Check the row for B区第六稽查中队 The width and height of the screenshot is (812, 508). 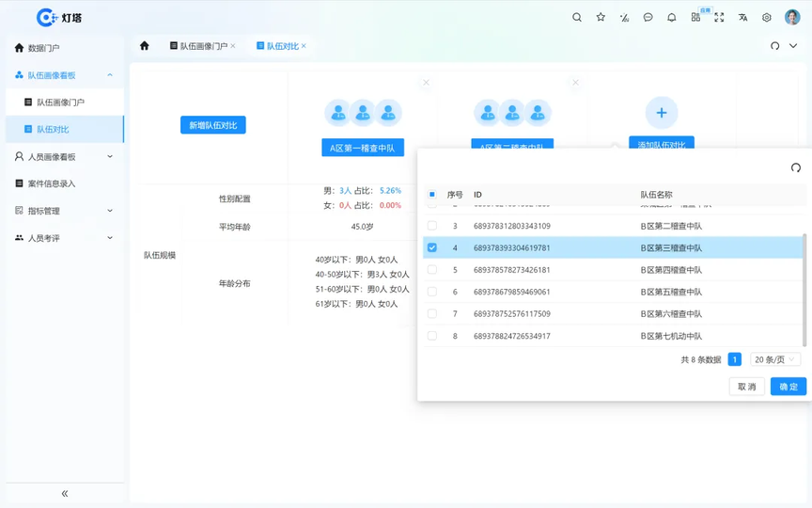click(x=432, y=313)
